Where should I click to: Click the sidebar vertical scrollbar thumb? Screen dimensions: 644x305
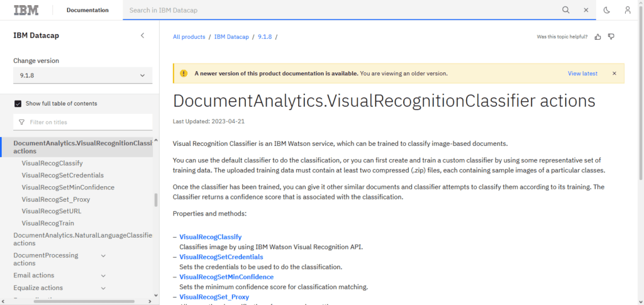coord(156,200)
